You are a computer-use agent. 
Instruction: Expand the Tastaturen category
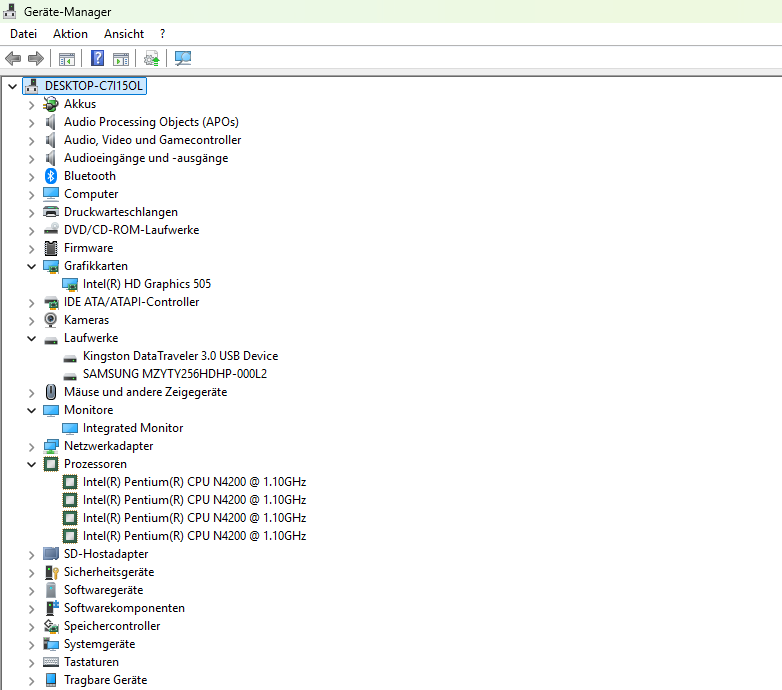pos(31,663)
